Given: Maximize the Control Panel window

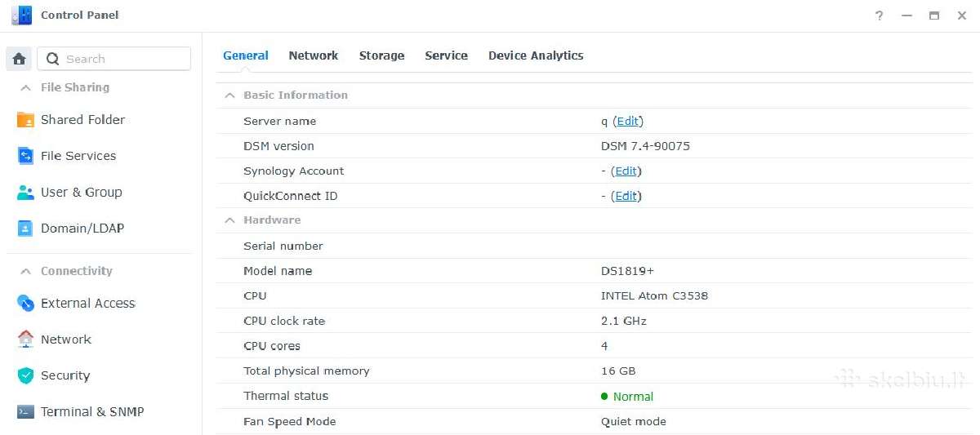Looking at the screenshot, I should (x=934, y=16).
